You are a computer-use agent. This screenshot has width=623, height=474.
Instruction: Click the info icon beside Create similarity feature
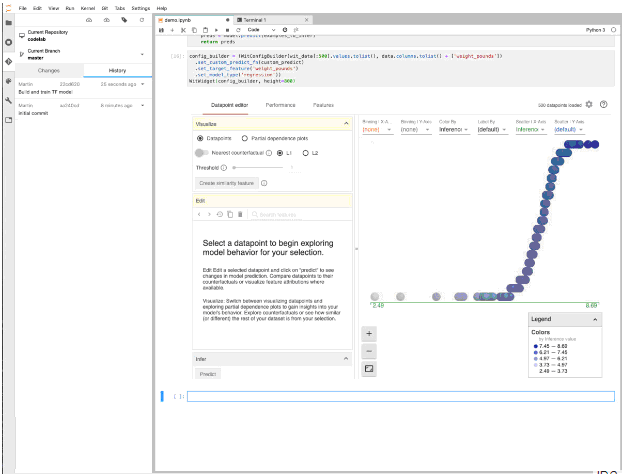point(264,183)
